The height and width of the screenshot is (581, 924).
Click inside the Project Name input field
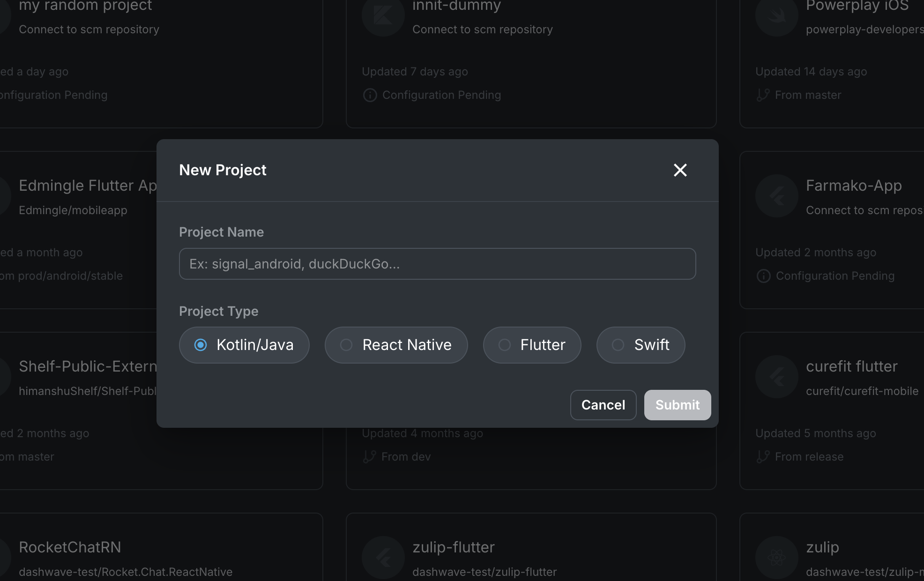[x=437, y=264]
